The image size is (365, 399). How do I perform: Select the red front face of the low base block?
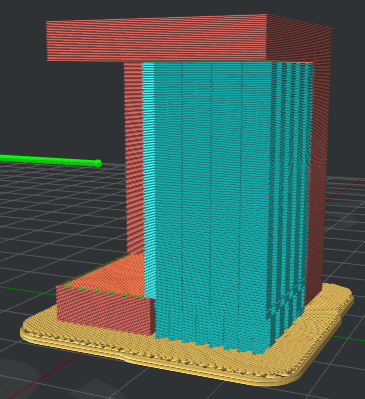[106, 310]
